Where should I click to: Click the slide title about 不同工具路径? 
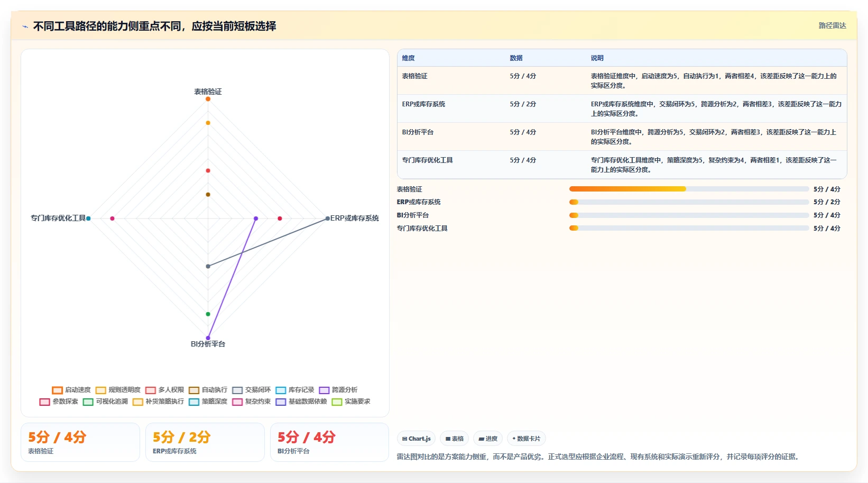(154, 26)
